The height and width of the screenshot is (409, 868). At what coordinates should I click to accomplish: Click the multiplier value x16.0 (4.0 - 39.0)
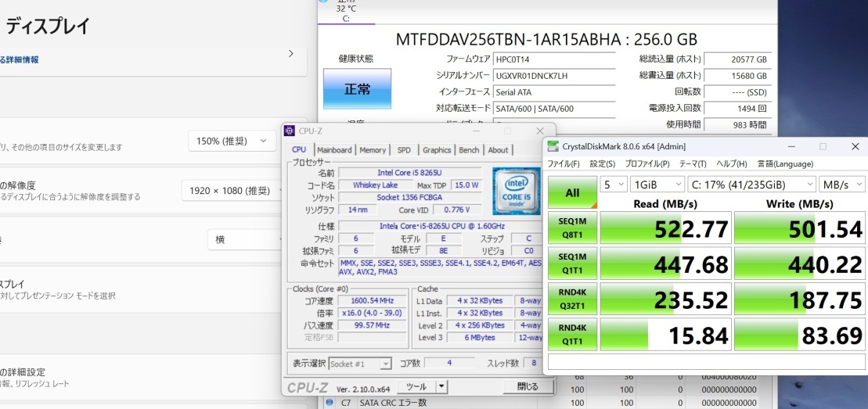(x=373, y=313)
